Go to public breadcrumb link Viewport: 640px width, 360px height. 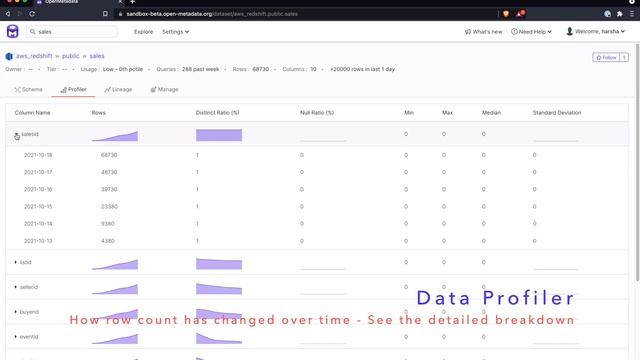[71, 56]
